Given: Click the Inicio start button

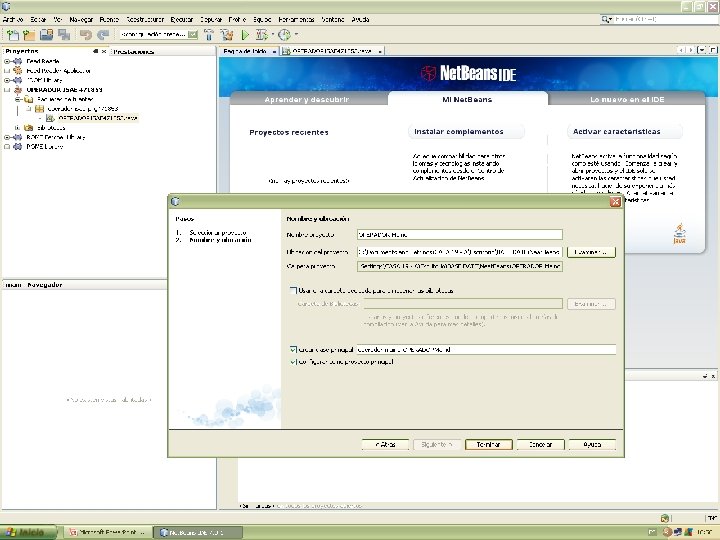Looking at the screenshot, I should pyautogui.click(x=28, y=532).
